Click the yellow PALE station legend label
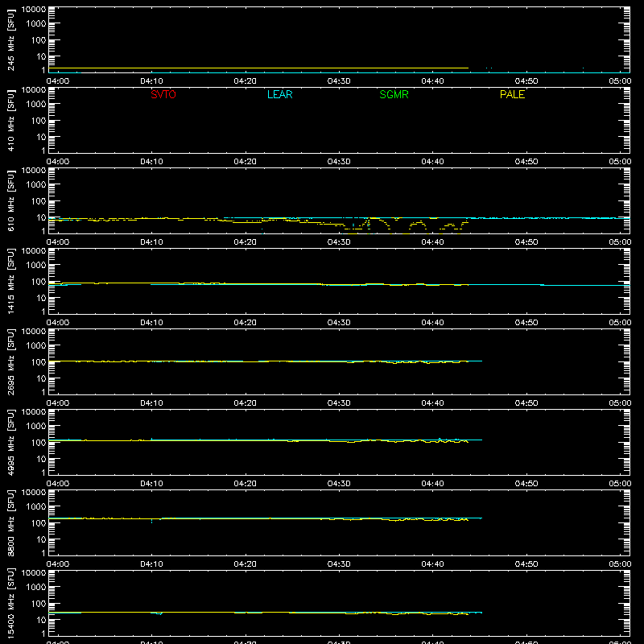This screenshot has height=644, width=644. pos(512,94)
